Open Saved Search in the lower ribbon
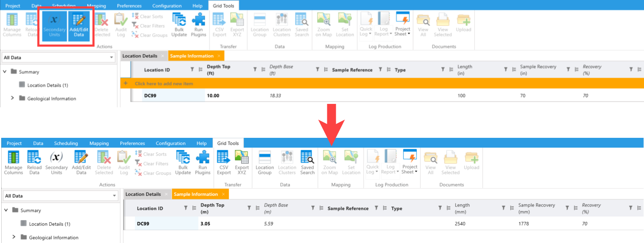 coord(307,162)
